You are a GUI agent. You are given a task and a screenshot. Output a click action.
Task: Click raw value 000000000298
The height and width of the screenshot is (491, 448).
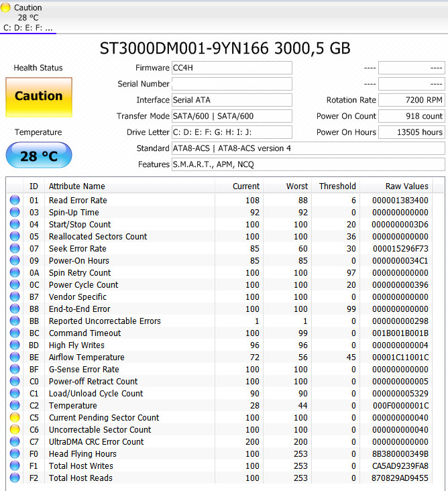[x=400, y=321]
